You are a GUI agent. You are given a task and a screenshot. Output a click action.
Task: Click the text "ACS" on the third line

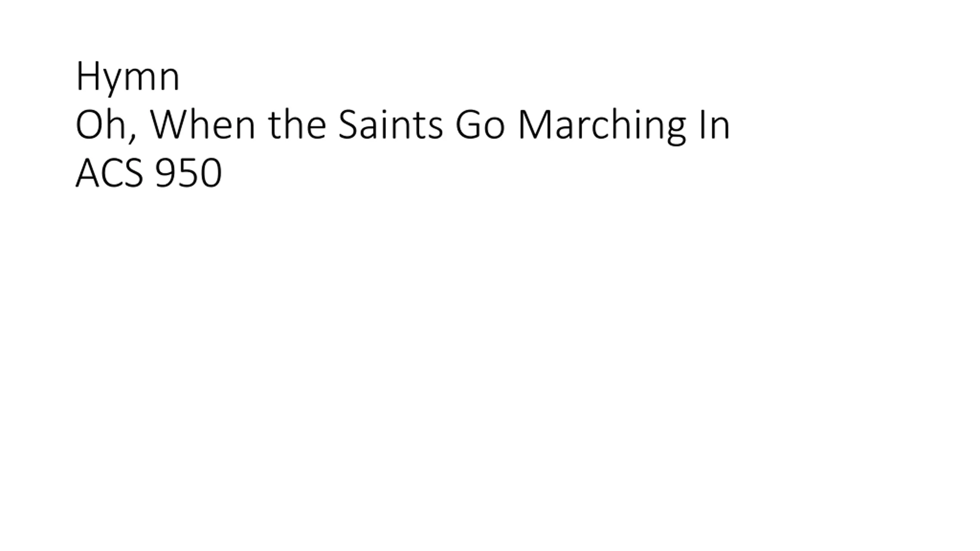[x=109, y=173]
